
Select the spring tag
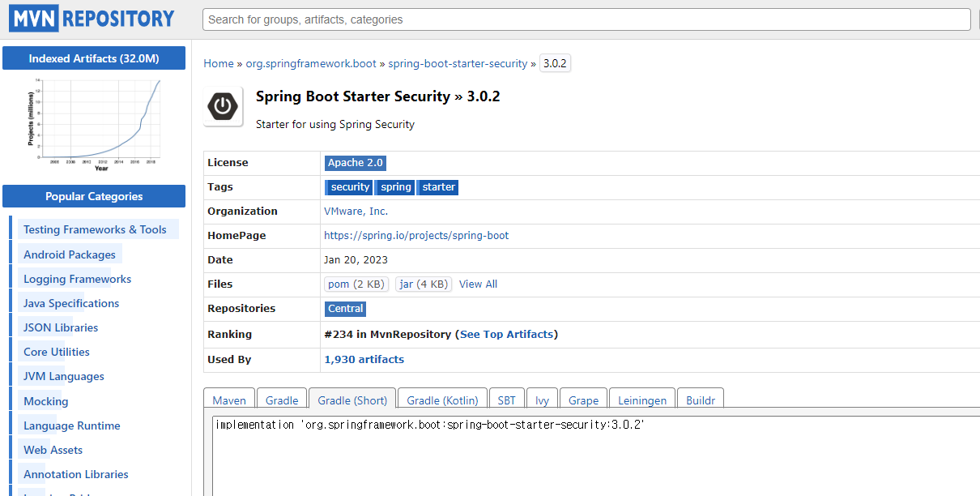395,187
